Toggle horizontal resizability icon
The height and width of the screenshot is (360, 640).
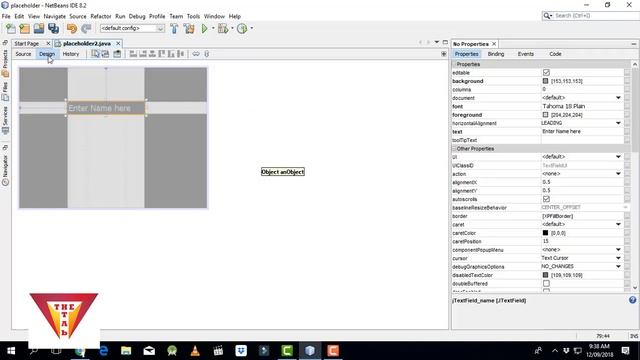pos(196,54)
